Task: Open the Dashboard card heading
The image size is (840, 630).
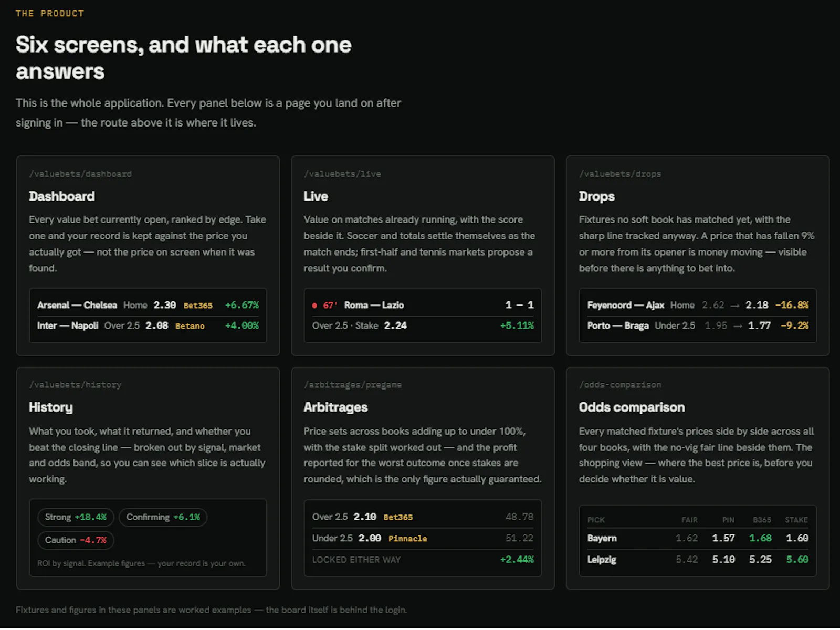Action: 62,196
